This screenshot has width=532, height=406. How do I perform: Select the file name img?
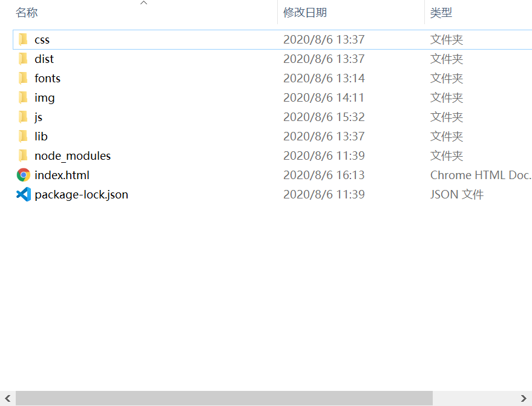click(x=44, y=98)
